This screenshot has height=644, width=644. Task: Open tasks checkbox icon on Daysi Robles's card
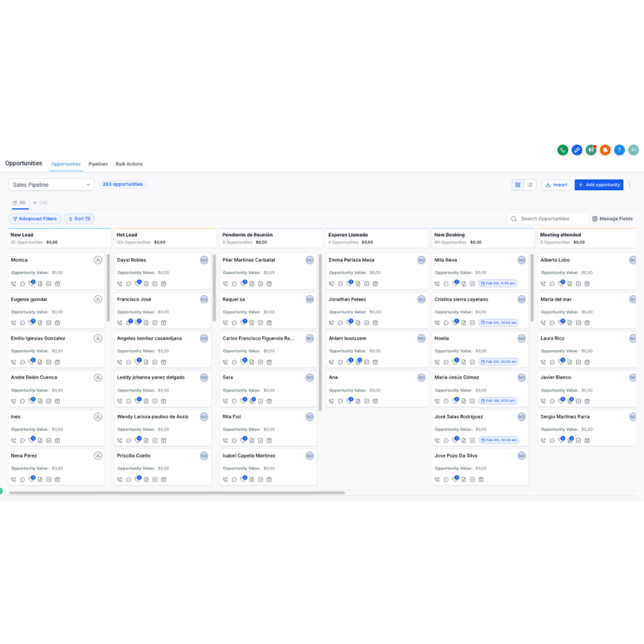coord(155,284)
